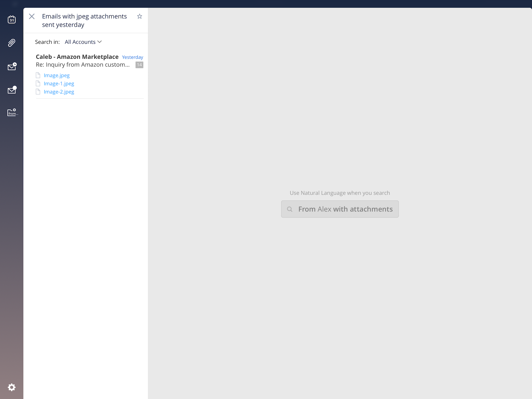532x399 pixels.
Task: Open the Caleb - Amazon Marketplace email
Action: [x=77, y=57]
